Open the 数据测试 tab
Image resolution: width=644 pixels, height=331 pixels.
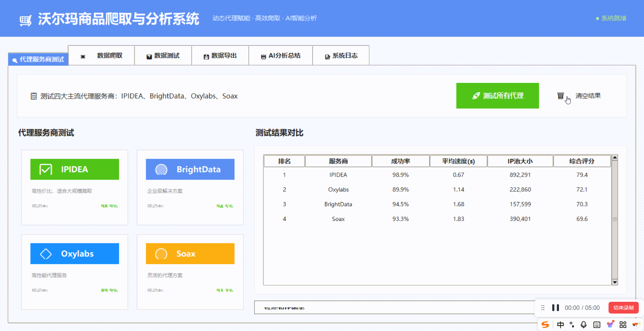click(x=163, y=55)
